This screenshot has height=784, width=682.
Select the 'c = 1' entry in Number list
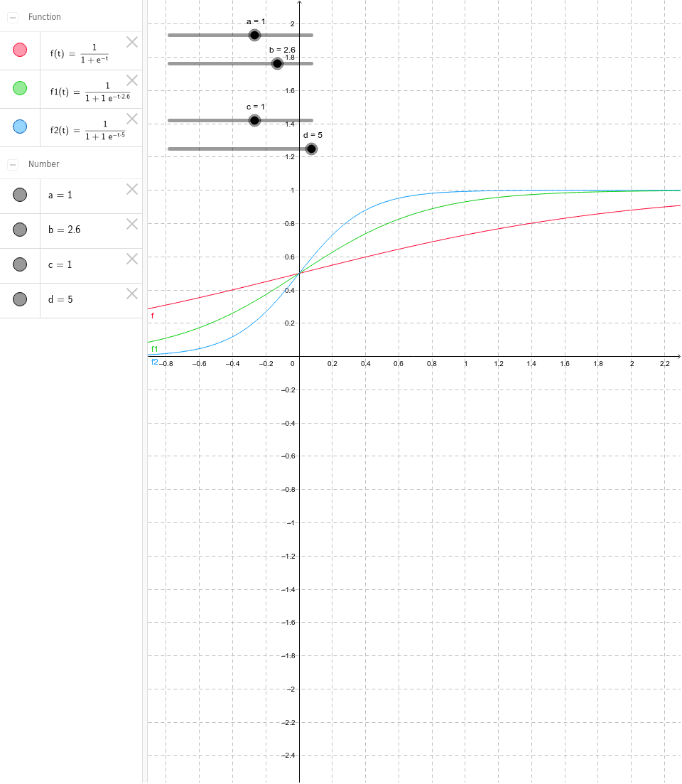[60, 264]
